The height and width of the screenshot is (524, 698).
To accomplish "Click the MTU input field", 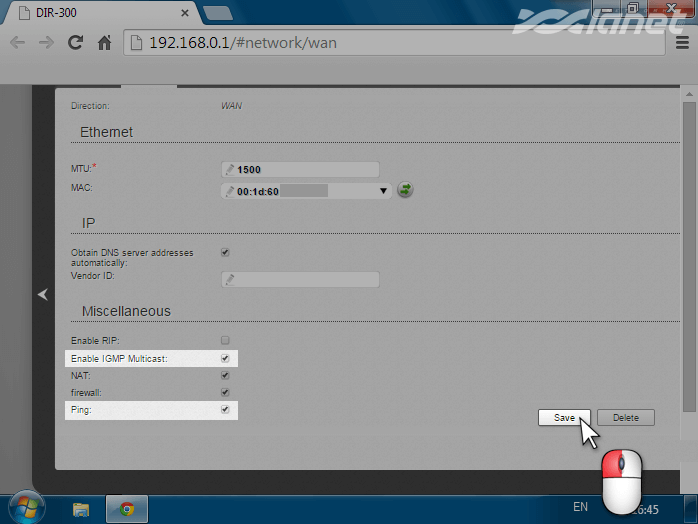I will [x=305, y=169].
